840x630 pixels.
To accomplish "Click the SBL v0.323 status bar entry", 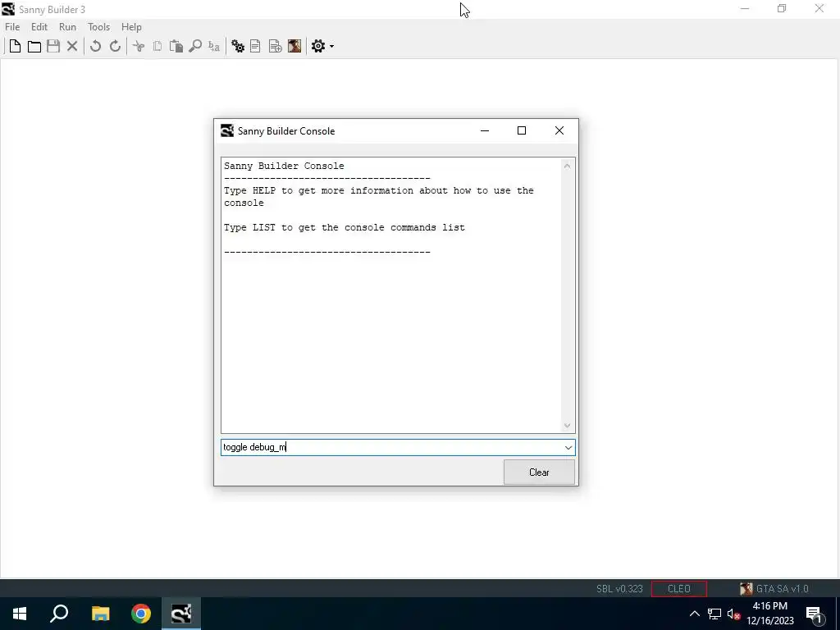I will pyautogui.click(x=619, y=589).
